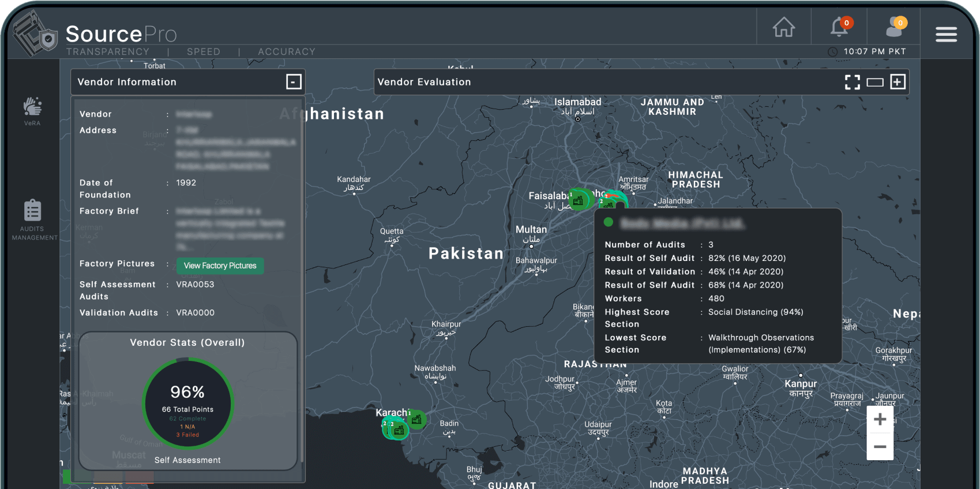Click the Quetta label on map

pos(392,232)
